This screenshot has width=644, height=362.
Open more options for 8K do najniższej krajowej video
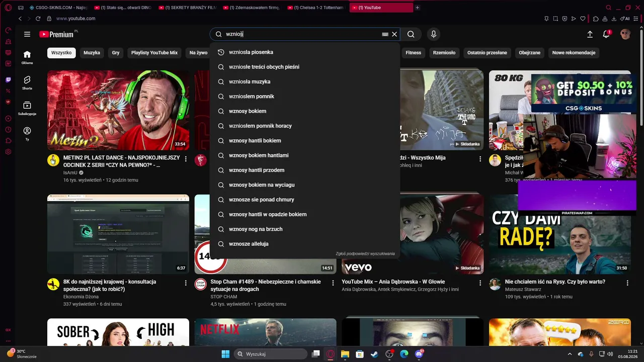(186, 283)
